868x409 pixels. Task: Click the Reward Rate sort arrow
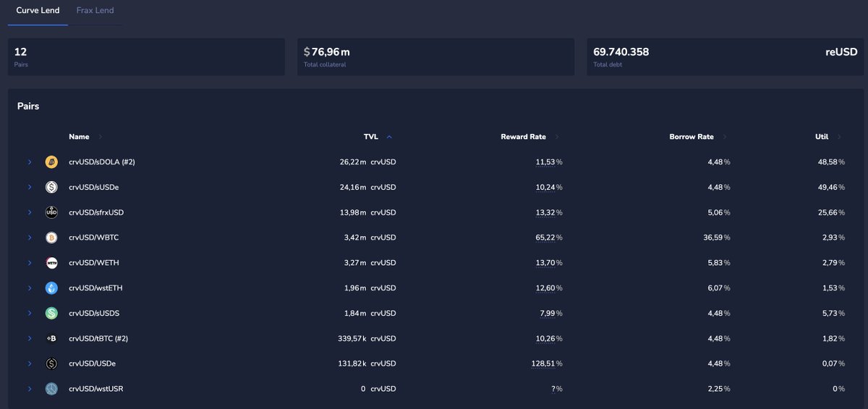(x=556, y=137)
